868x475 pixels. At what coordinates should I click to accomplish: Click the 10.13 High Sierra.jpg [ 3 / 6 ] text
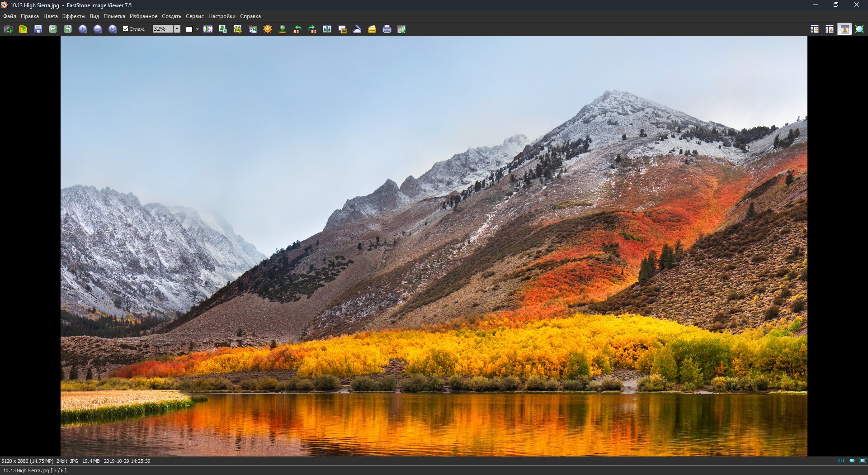pyautogui.click(x=34, y=470)
